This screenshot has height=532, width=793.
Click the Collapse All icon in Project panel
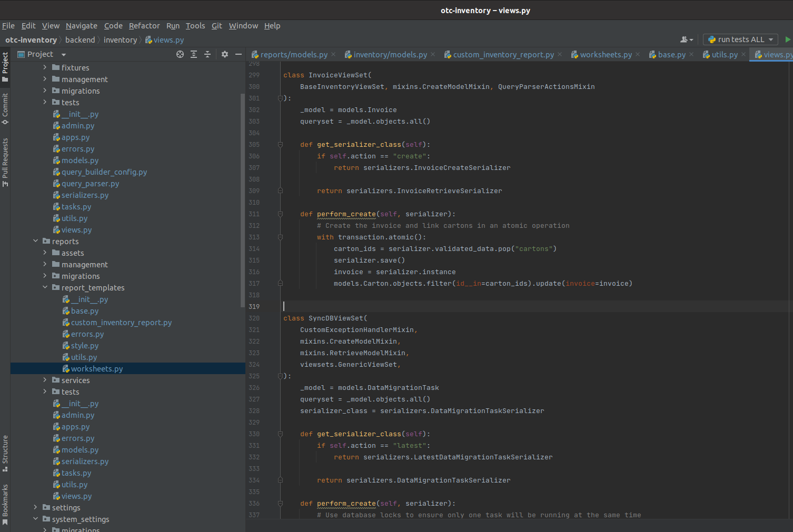pyautogui.click(x=207, y=54)
